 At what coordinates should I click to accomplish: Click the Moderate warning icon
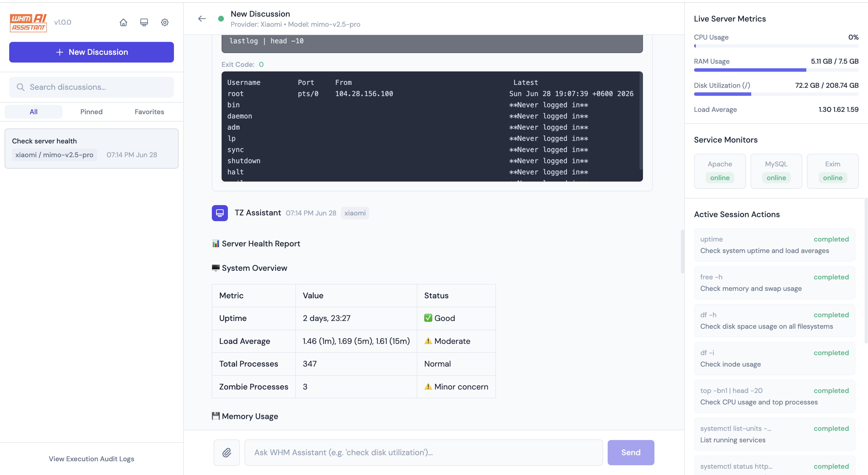(x=428, y=341)
